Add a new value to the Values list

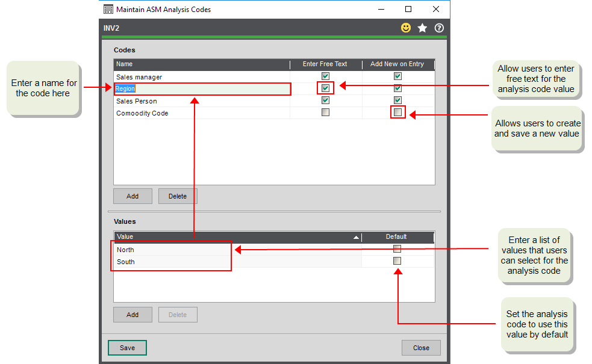point(132,314)
